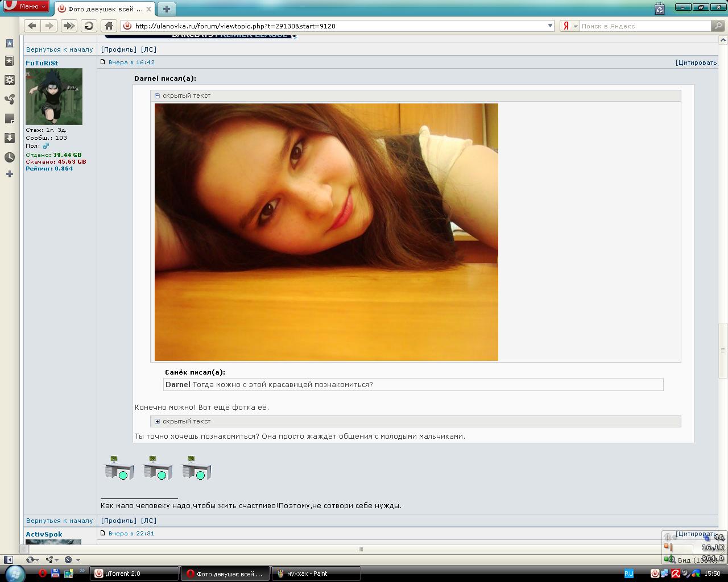
Task: Open the 'Профиль' link under FuTuRiSt's post
Action: click(x=118, y=521)
